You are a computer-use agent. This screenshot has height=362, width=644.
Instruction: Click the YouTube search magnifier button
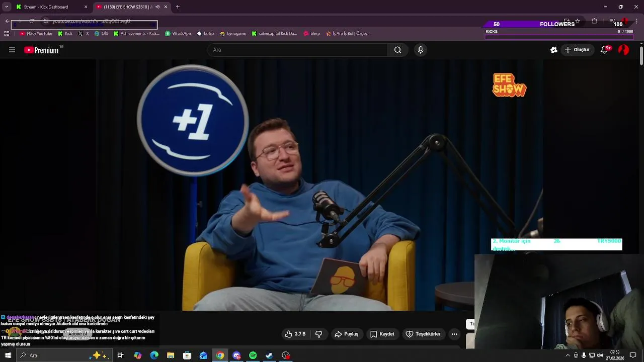click(x=397, y=50)
